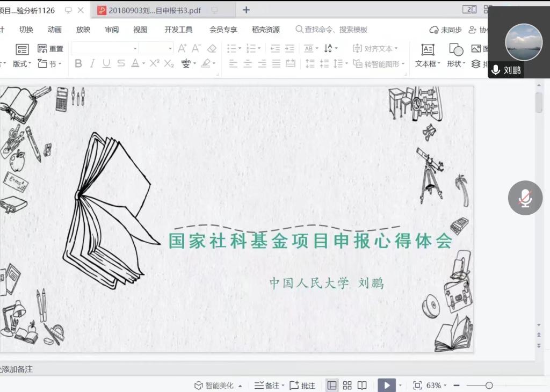This screenshot has width=550, height=392.
Task: Click the zoom slider handle
Action: click(x=489, y=385)
